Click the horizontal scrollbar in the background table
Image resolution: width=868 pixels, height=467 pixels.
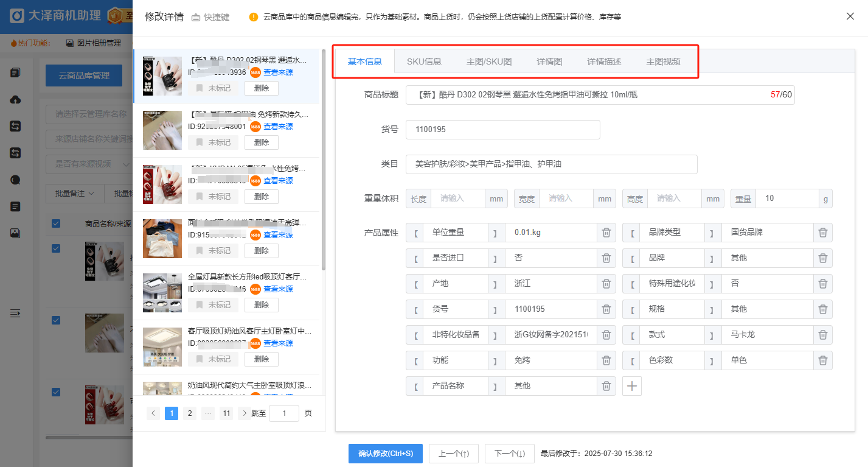pos(88,437)
